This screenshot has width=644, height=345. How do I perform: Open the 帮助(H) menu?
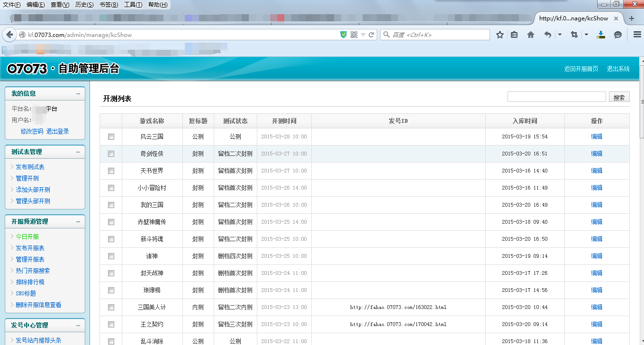[158, 5]
